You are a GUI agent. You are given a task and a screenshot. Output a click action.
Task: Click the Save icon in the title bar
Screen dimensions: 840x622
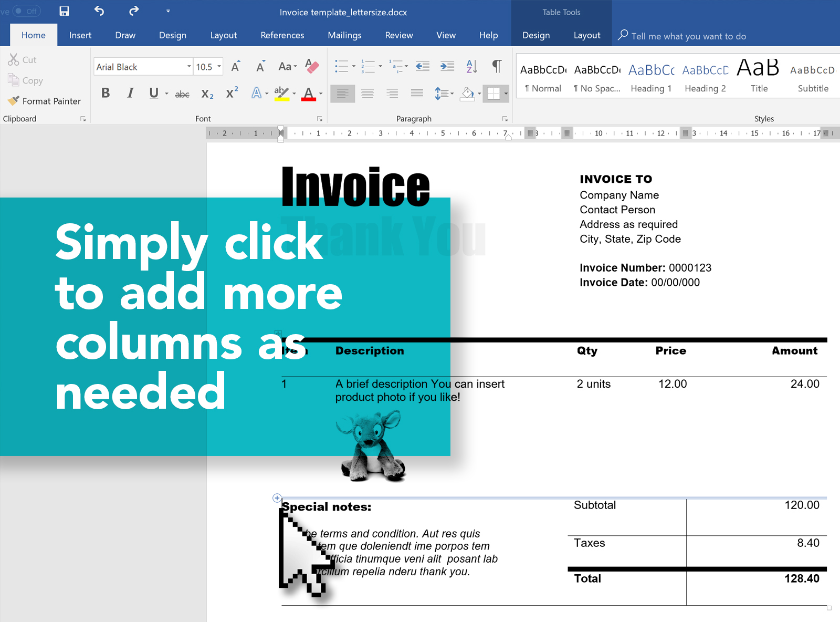(64, 11)
